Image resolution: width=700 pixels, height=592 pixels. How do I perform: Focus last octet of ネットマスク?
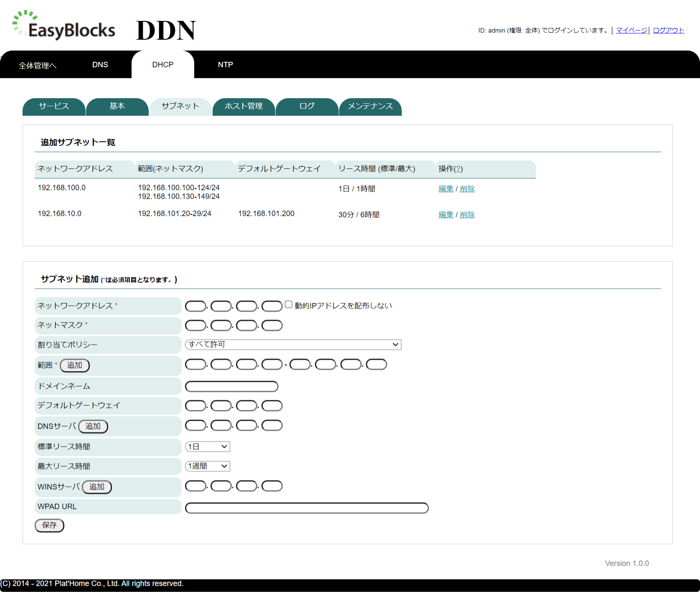[x=272, y=325]
